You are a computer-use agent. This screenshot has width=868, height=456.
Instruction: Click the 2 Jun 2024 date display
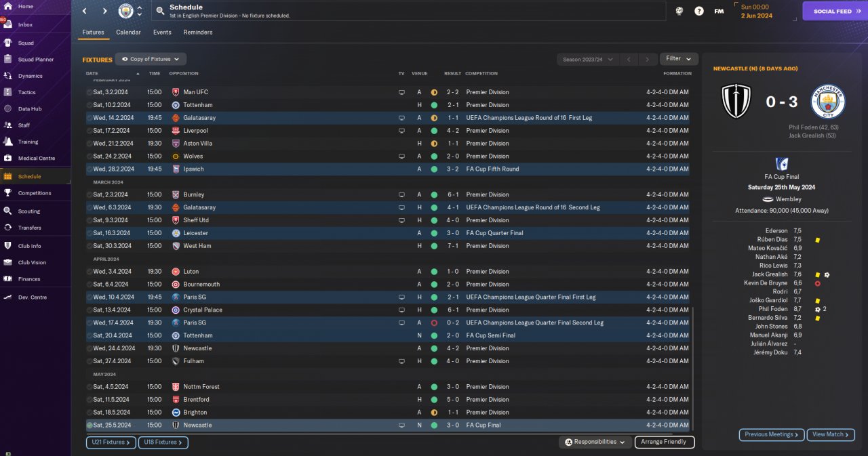point(757,15)
